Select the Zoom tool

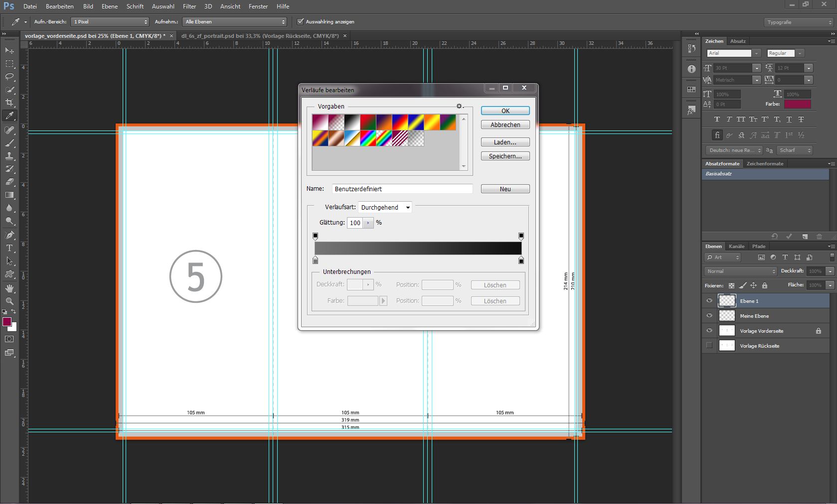coord(9,301)
